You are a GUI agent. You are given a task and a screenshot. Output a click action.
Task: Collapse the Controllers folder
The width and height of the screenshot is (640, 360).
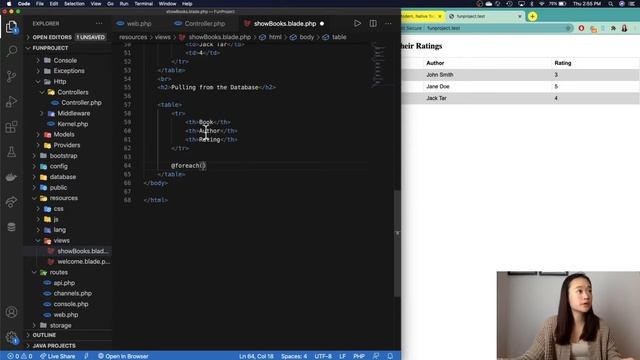[x=73, y=92]
